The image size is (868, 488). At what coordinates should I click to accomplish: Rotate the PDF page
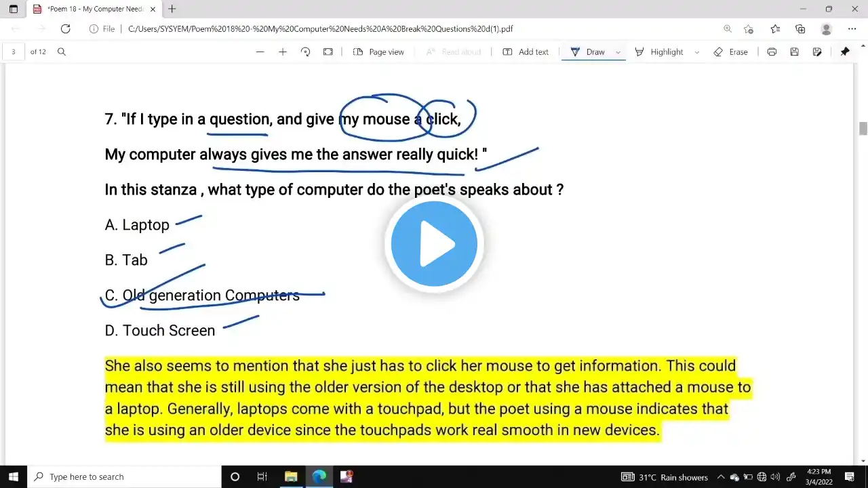(305, 52)
